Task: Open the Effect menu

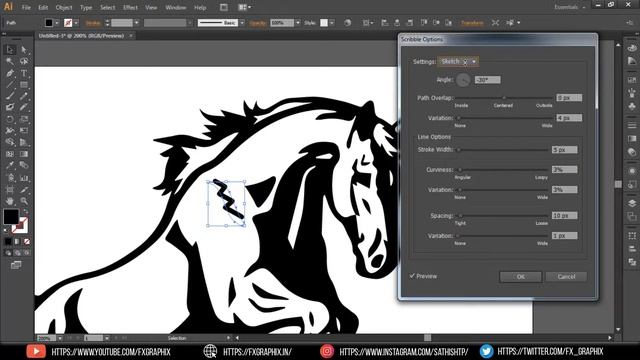Action: pyautogui.click(x=130, y=7)
